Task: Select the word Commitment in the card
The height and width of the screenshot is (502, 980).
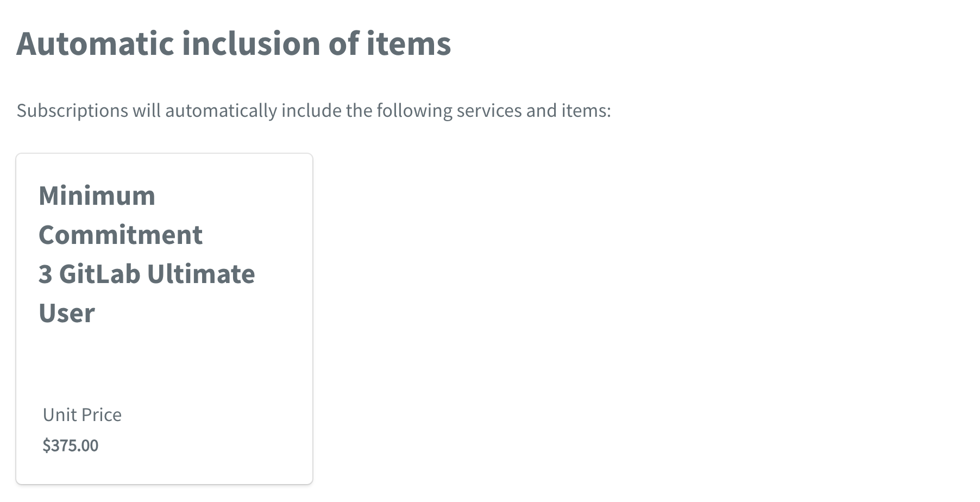Action: click(121, 234)
